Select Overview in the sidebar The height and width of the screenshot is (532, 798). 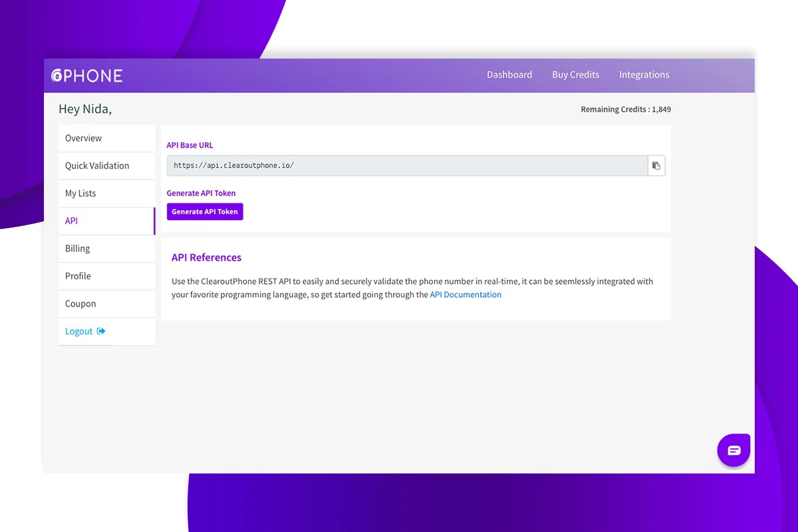point(106,138)
